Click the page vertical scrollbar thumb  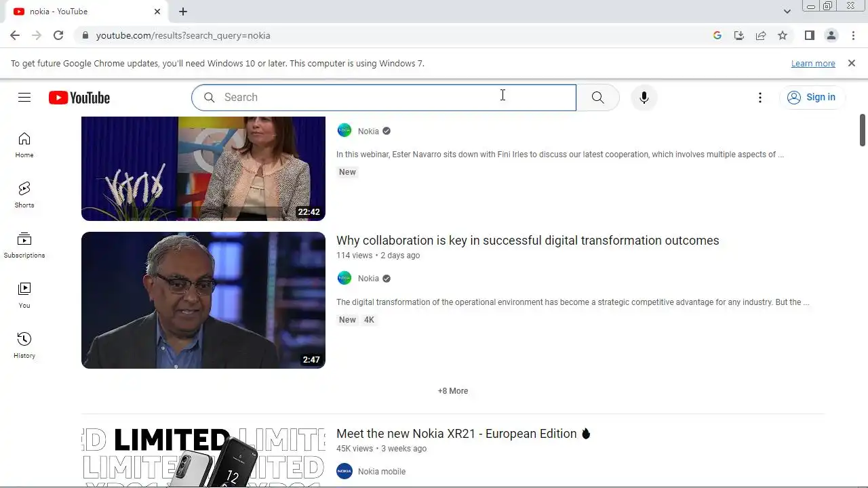863,130
